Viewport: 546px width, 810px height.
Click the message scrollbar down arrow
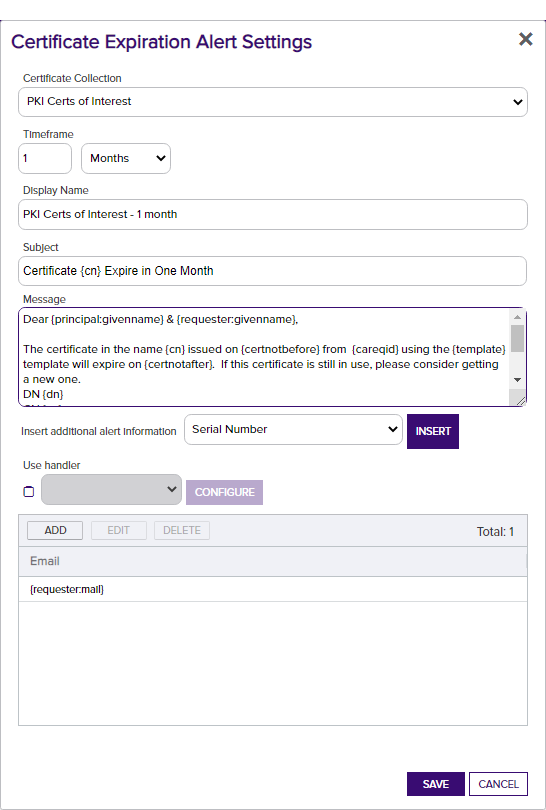click(x=517, y=380)
